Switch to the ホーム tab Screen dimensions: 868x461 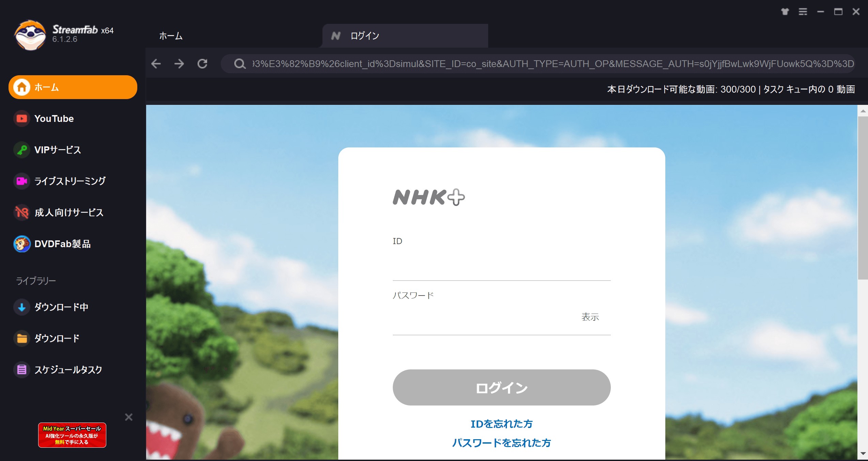tap(171, 36)
